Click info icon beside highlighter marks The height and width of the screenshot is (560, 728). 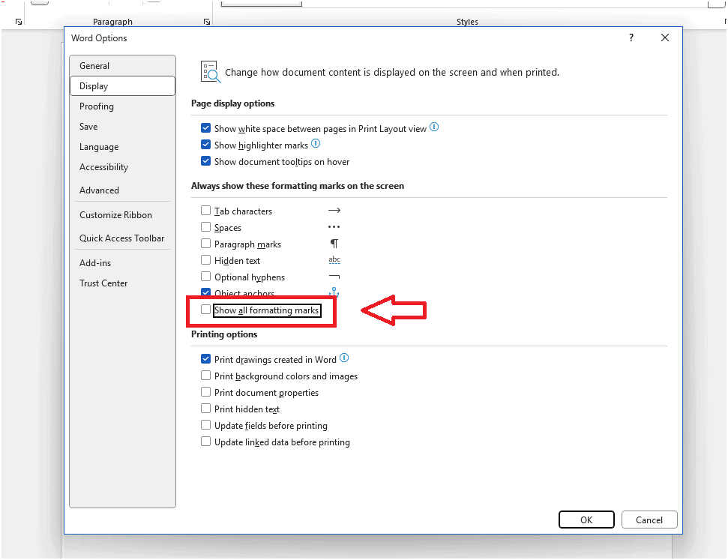coord(316,143)
